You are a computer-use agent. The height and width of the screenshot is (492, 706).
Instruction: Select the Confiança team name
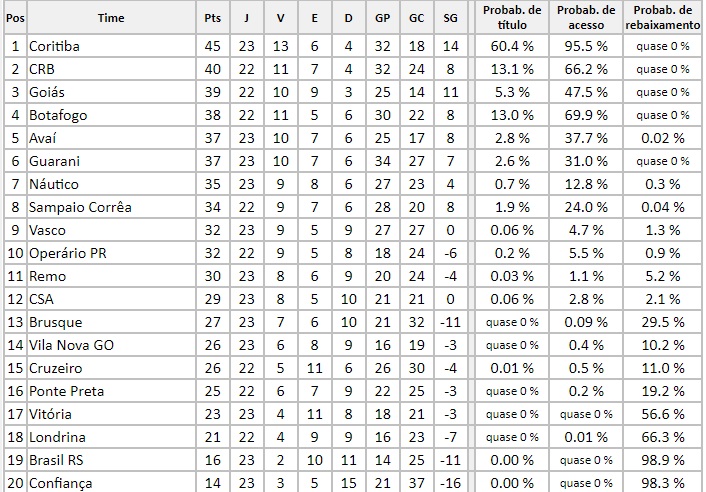click(x=60, y=483)
